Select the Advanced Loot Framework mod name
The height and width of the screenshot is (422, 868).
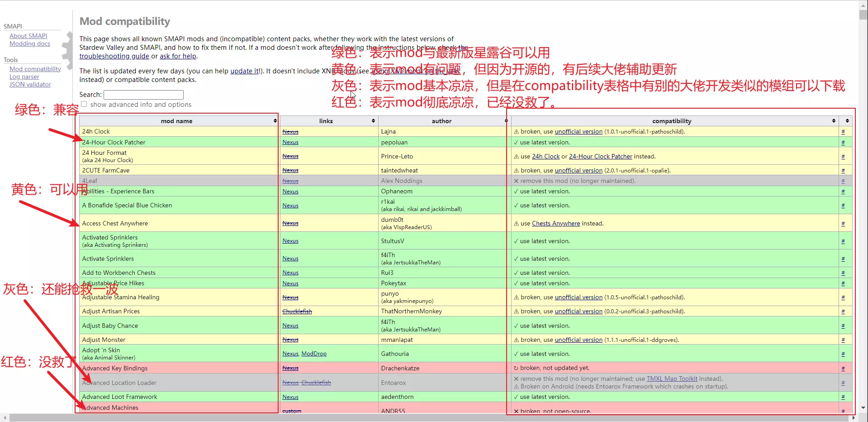[x=119, y=397]
